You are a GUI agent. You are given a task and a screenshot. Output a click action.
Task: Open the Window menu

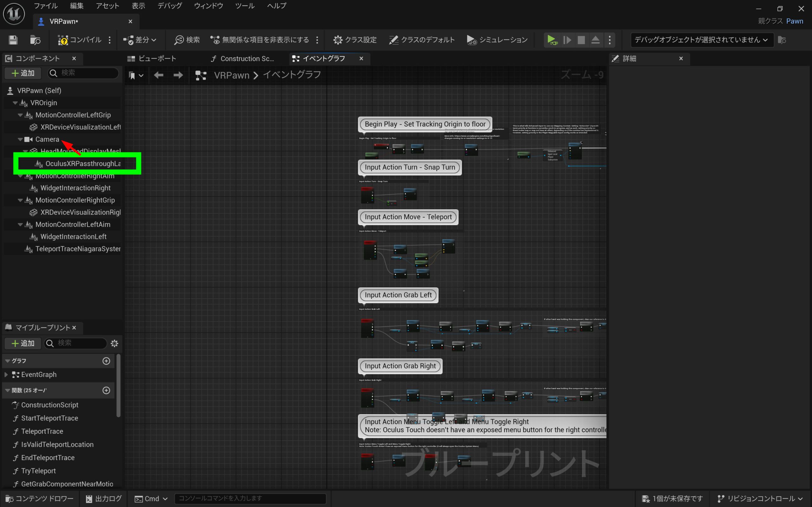click(208, 6)
